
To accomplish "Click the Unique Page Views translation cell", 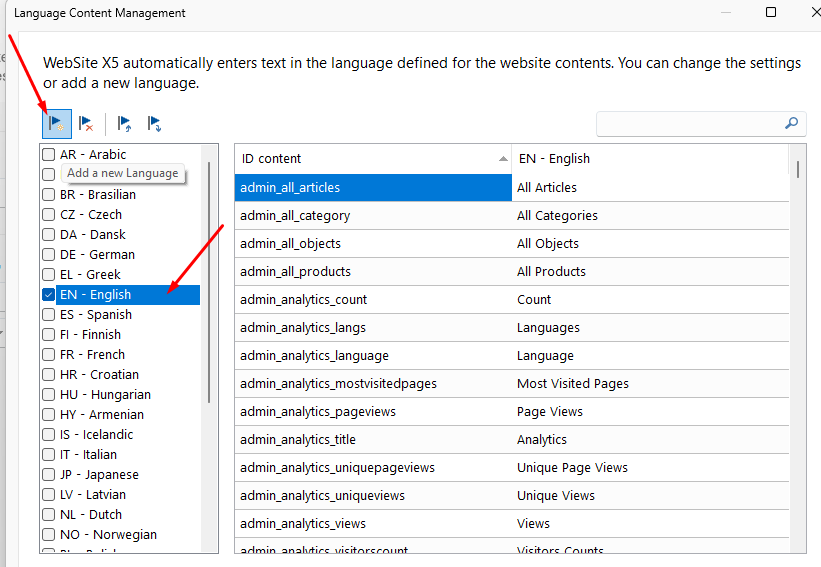I will click(650, 468).
